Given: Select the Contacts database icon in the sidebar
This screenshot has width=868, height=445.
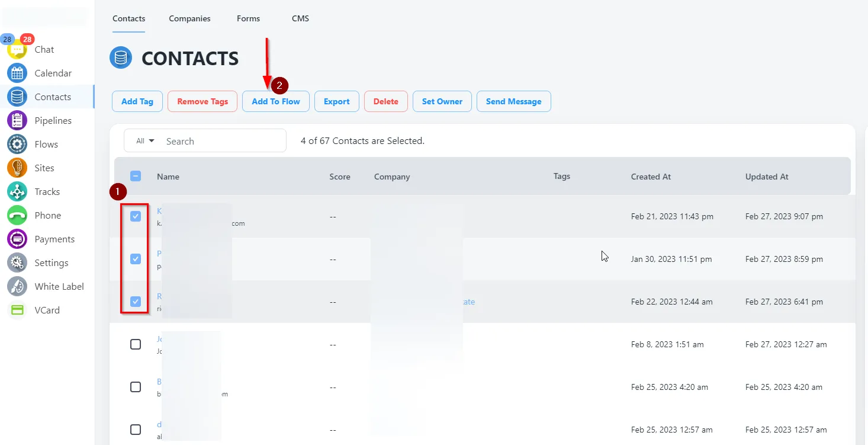Looking at the screenshot, I should pos(17,97).
